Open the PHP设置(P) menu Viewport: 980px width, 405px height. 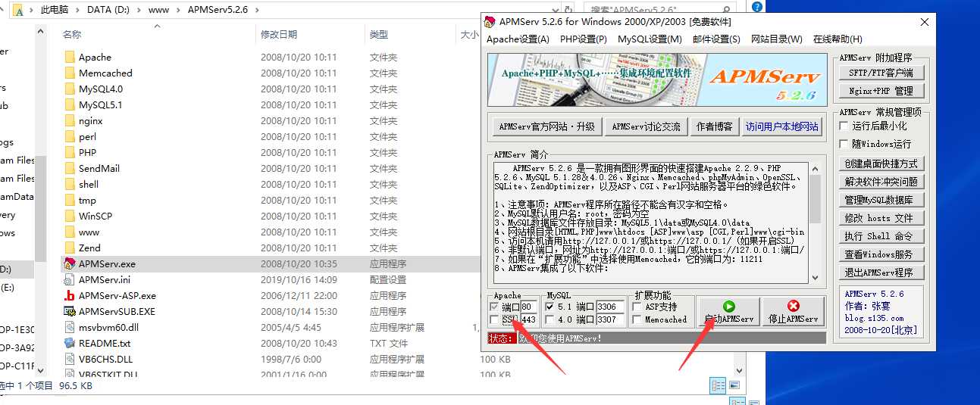(584, 39)
